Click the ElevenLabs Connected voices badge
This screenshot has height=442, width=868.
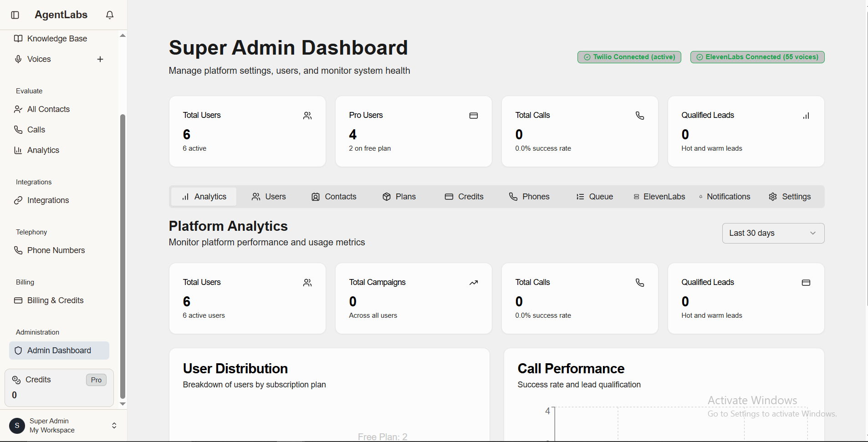tap(757, 57)
